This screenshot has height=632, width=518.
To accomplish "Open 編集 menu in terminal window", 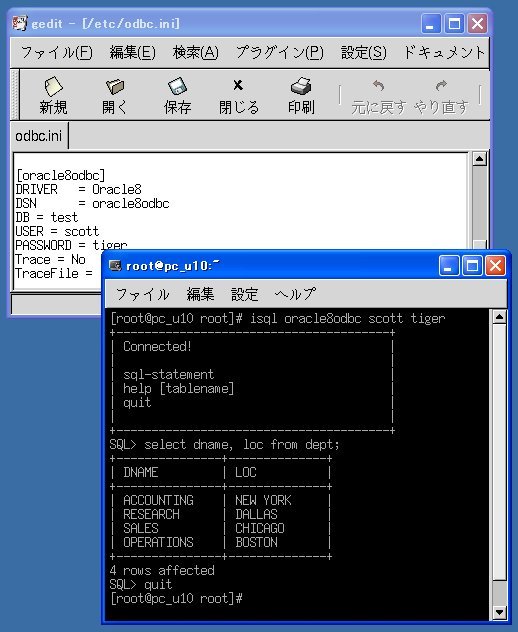I will click(200, 294).
